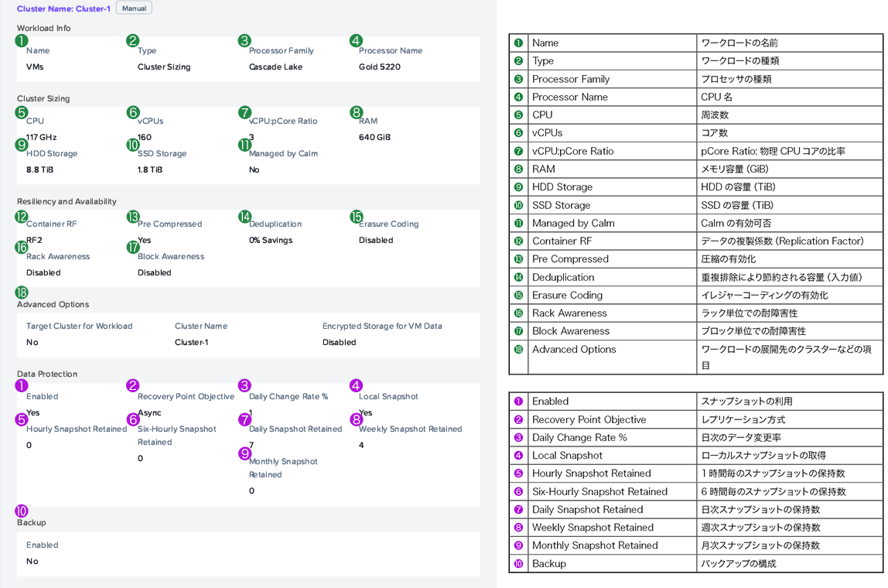
Task: Click the '0% Savings' deduplication value
Action: coord(271,241)
